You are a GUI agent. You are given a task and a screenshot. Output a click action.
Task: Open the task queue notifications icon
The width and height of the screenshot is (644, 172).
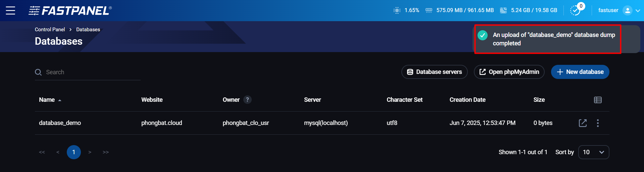click(575, 10)
